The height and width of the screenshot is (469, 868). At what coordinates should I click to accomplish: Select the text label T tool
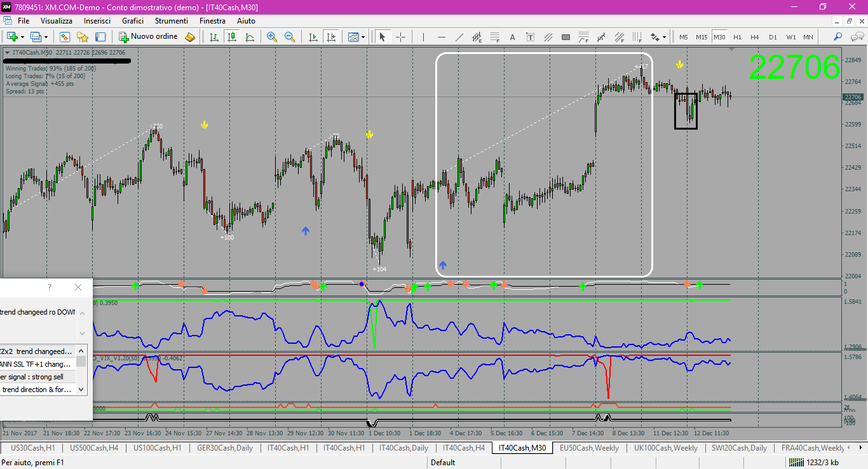[530, 37]
